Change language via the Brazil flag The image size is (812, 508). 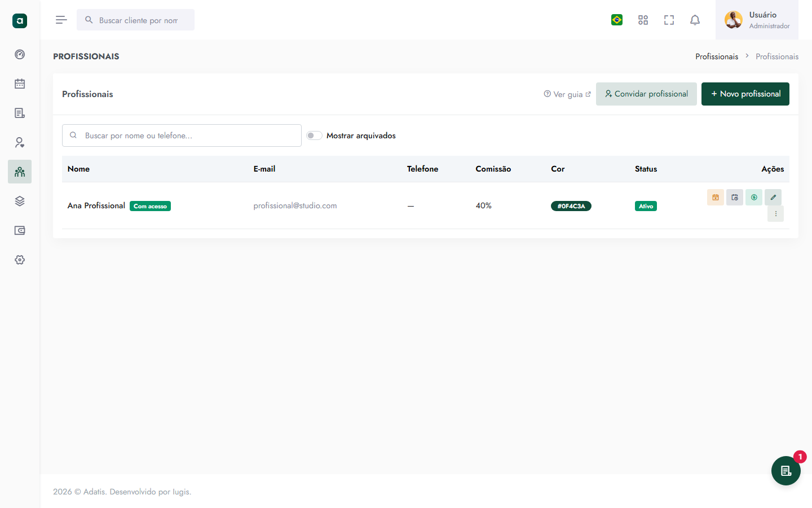click(617, 20)
